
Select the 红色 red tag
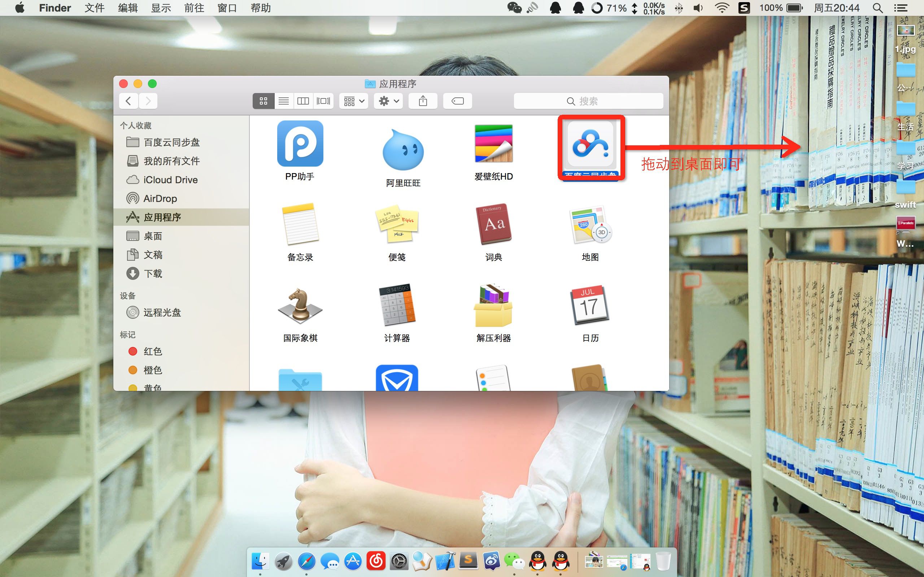pos(153,351)
